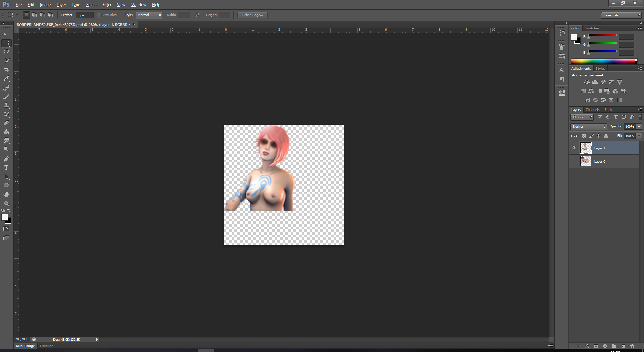This screenshot has height=352, width=644.
Task: Add a Curves adjustment
Action: tap(603, 82)
